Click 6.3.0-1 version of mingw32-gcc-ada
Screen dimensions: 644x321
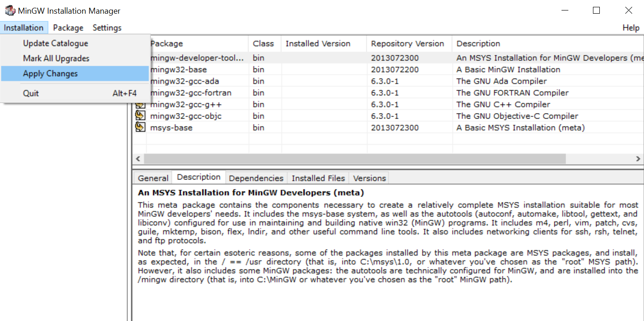coord(385,81)
